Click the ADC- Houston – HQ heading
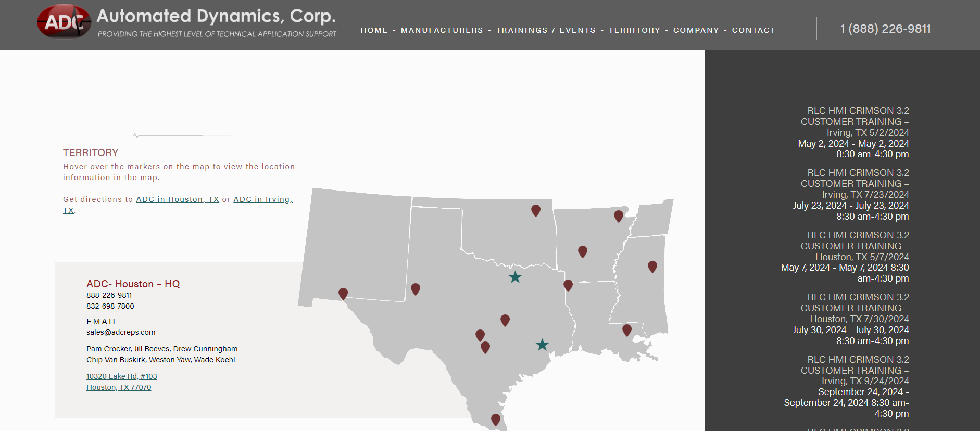The image size is (980, 431). coord(133,284)
